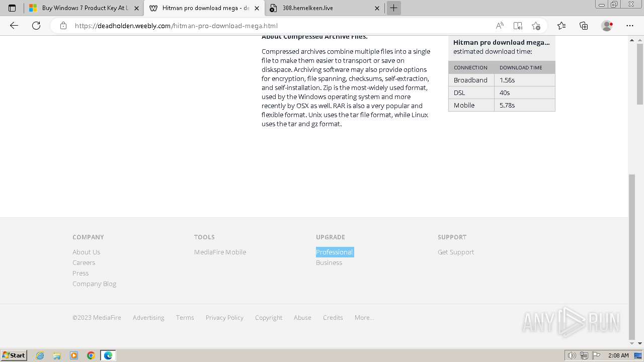Open the network tray icon
Screen dimensions: 644x362
pos(584,355)
